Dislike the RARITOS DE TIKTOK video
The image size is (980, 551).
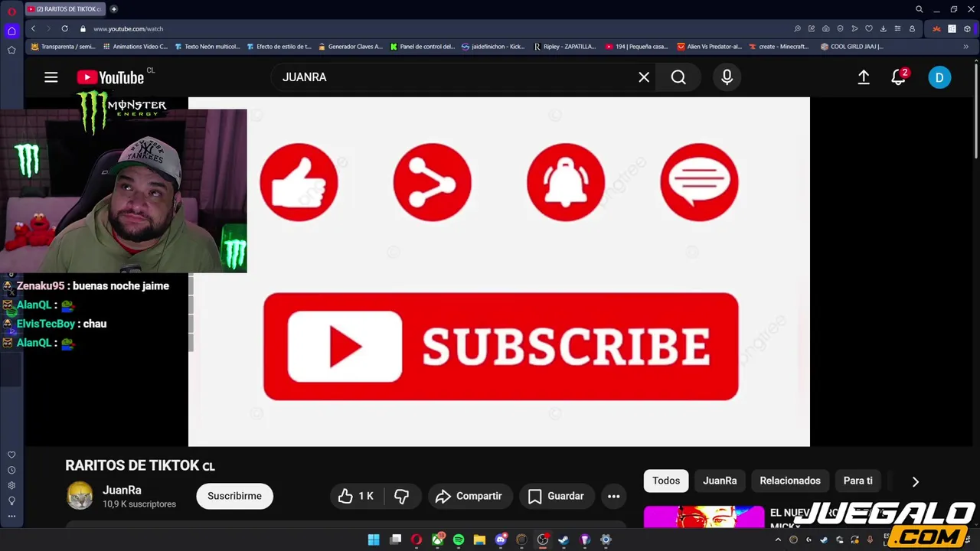[401, 496]
